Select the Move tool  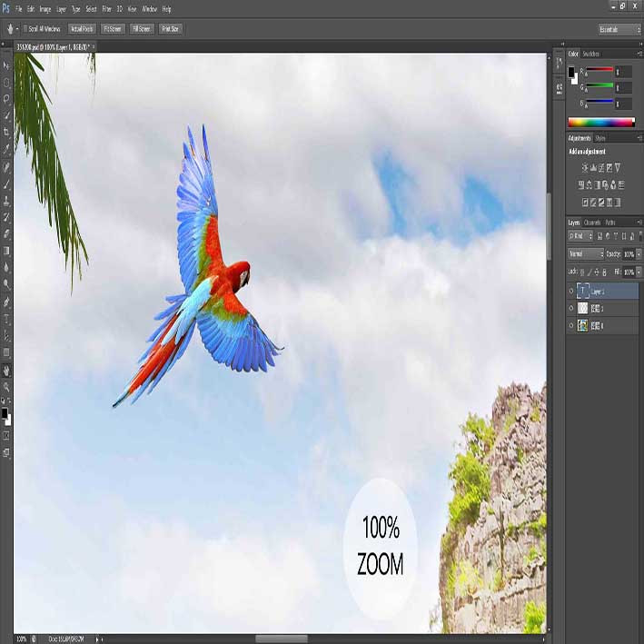6,65
